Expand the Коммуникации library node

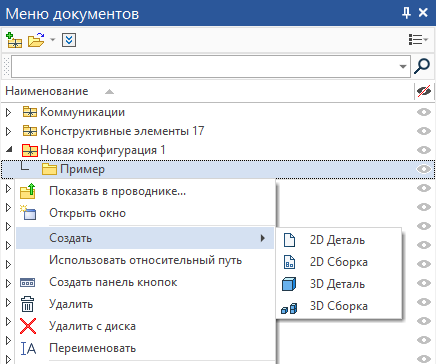point(9,112)
